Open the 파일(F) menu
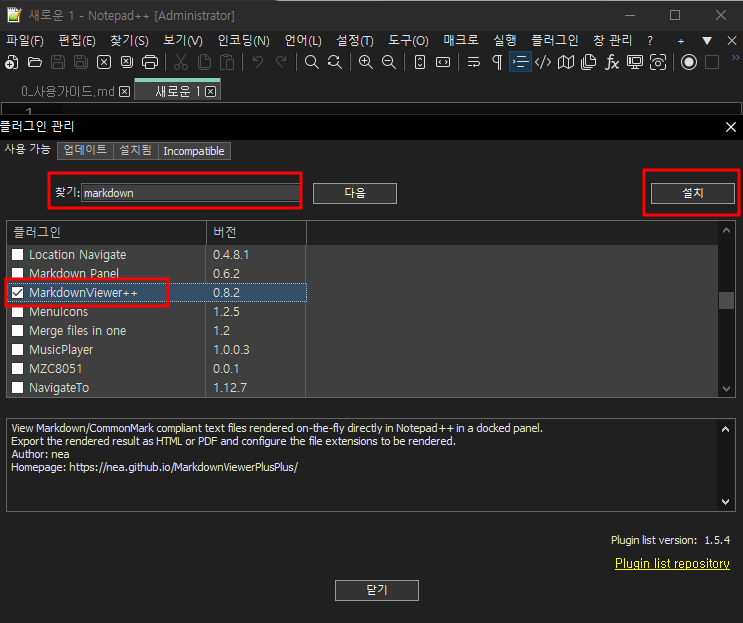 click(x=25, y=41)
